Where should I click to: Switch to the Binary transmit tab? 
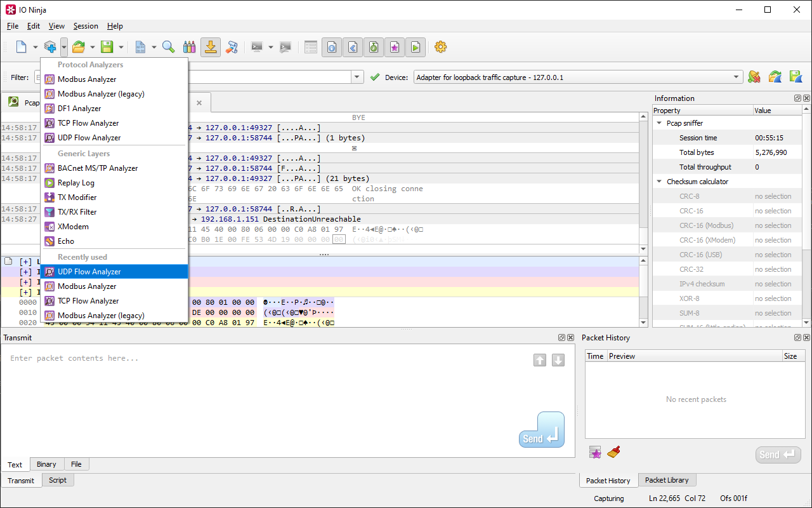[x=46, y=464]
